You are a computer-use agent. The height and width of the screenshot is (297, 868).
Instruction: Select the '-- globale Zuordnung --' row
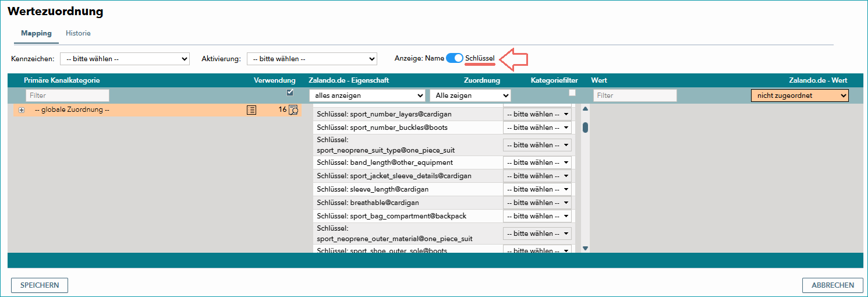157,110
